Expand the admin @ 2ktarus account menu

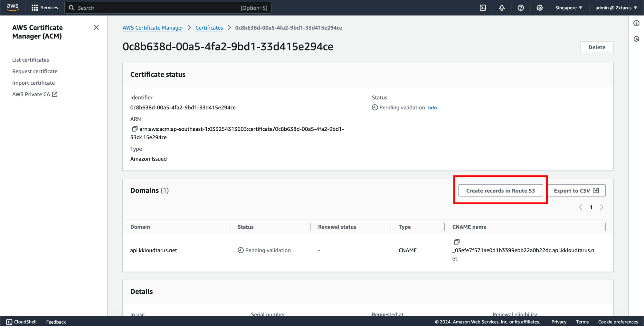(616, 8)
